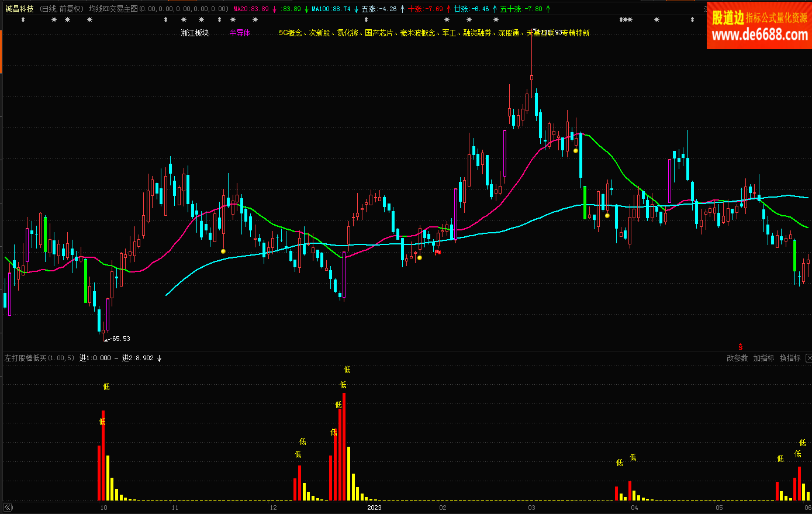The image size is (812, 514).
Task: Select the 11 month marker on the time axis
Action: pos(175,508)
